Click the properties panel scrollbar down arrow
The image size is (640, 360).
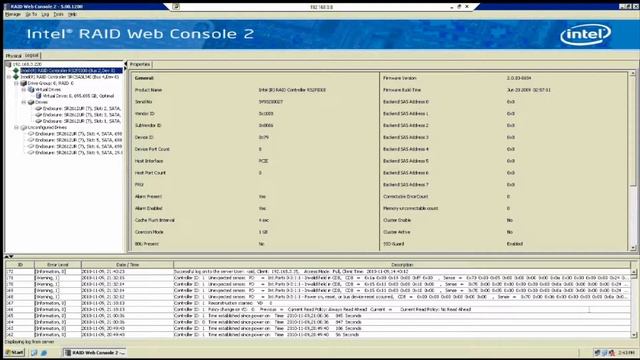point(633,248)
